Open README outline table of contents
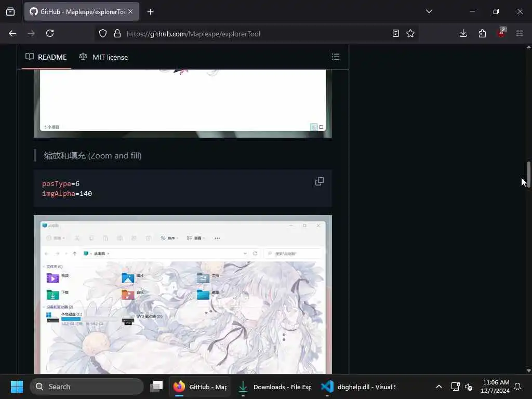 [336, 57]
